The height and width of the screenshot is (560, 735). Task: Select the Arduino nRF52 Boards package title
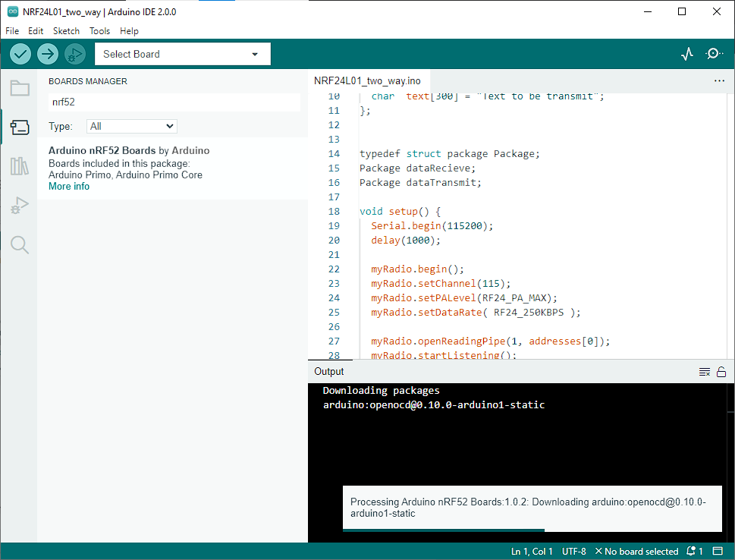point(102,150)
